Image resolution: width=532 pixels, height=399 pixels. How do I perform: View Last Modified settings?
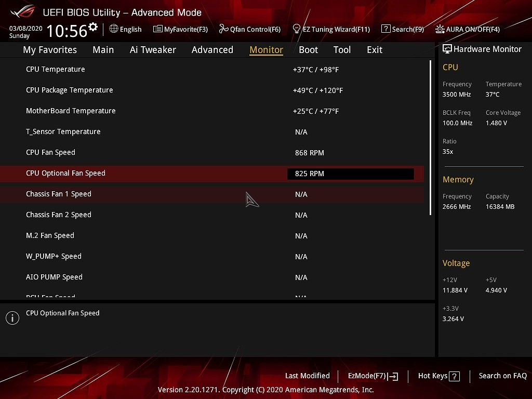[x=308, y=376]
